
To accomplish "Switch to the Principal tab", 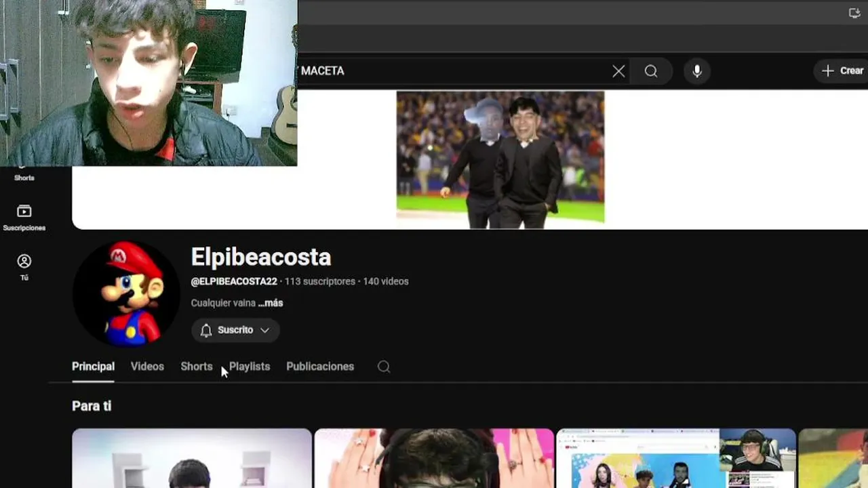I will click(x=93, y=366).
